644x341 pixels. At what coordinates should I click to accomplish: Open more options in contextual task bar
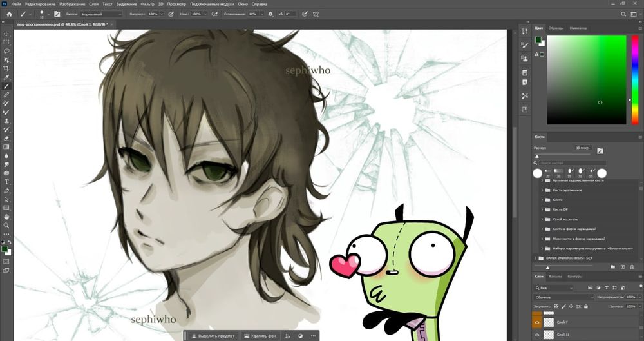click(313, 336)
